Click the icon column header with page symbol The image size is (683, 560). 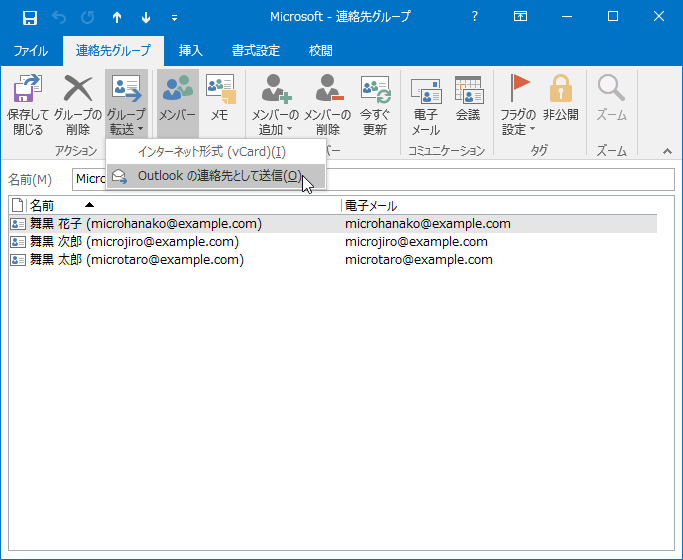click(17, 205)
